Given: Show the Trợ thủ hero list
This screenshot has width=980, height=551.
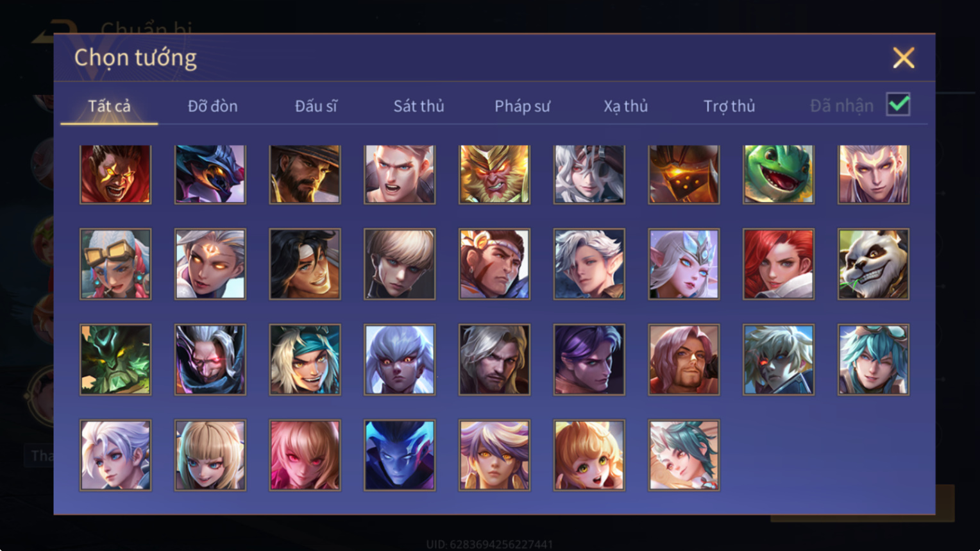Looking at the screenshot, I should (729, 106).
